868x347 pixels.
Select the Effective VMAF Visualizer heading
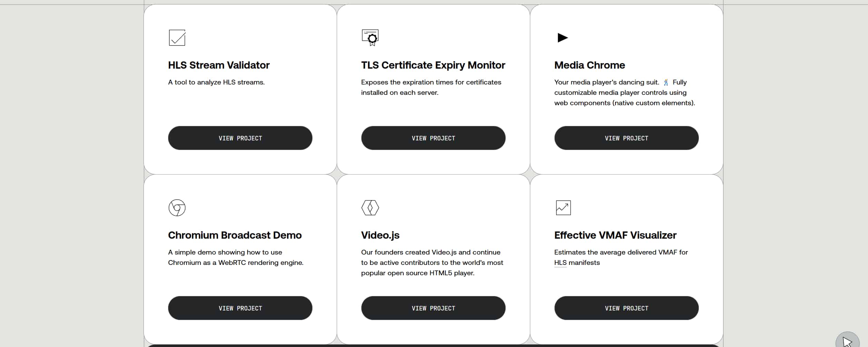pyautogui.click(x=615, y=235)
